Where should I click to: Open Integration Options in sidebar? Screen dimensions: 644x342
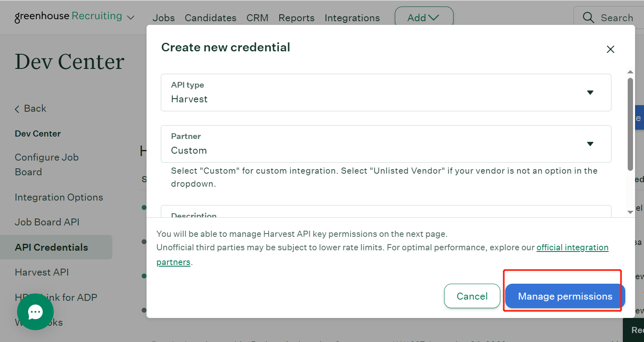[x=59, y=197]
